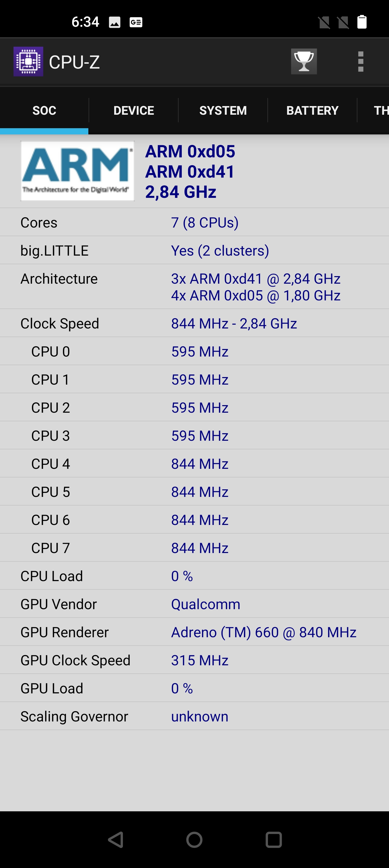Viewport: 389px width, 868px height.
Task: Open the BATTERY tab
Action: (312, 110)
